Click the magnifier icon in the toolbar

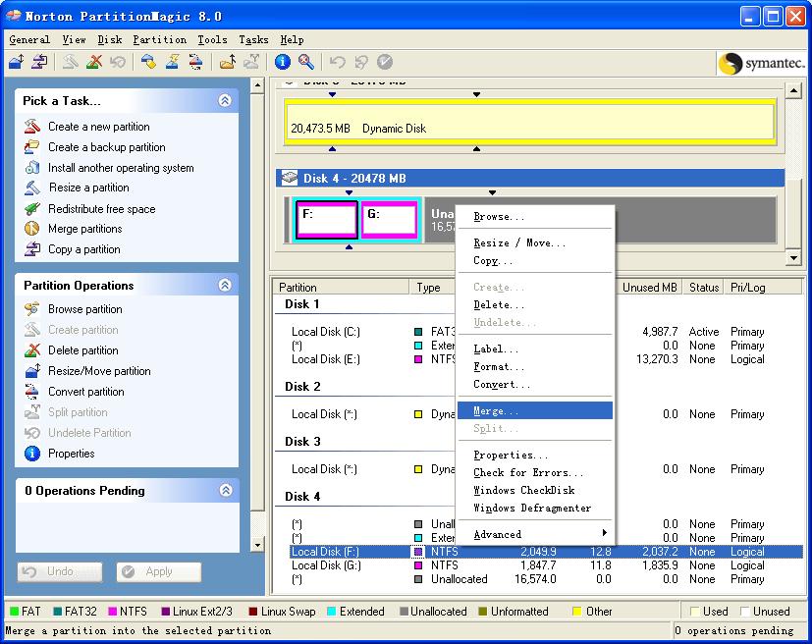click(x=306, y=62)
